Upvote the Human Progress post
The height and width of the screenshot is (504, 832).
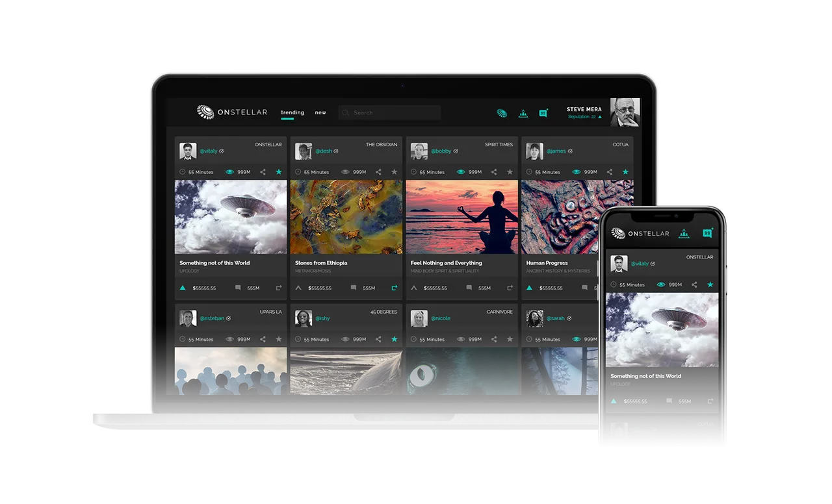[x=530, y=288]
